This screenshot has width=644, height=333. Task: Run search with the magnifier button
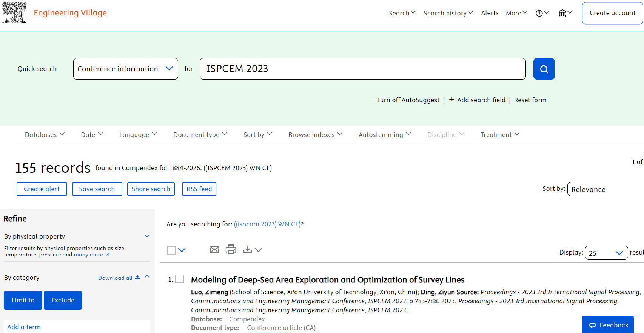click(x=544, y=69)
